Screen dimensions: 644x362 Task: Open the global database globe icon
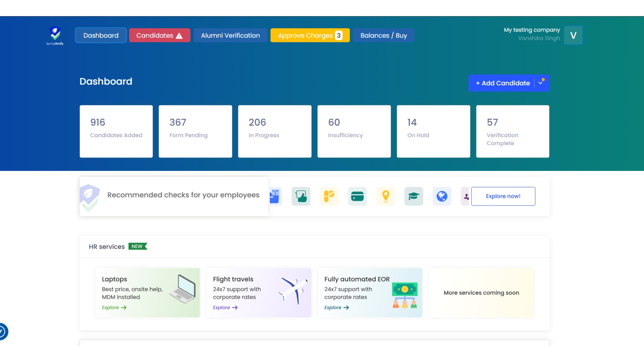click(442, 196)
